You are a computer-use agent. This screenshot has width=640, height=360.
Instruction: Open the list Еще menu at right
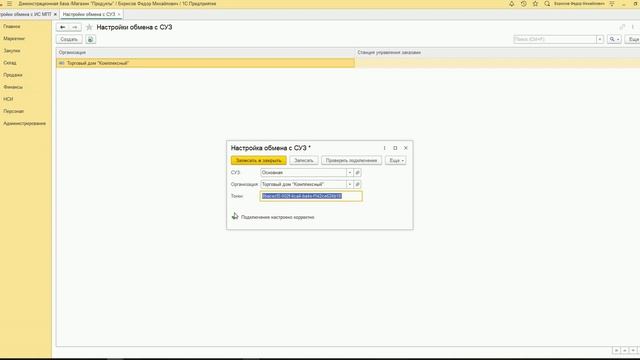click(x=633, y=40)
